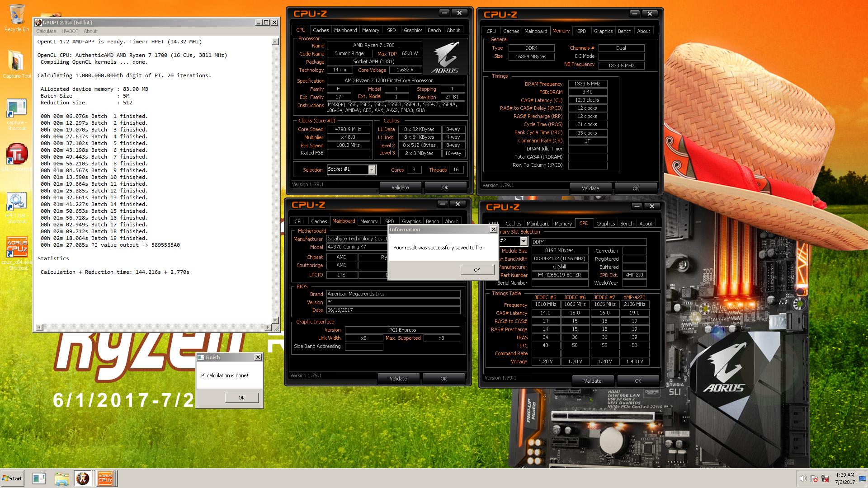Screen dimensions: 868x488
Task: Close the Information dialog
Action: 493,230
